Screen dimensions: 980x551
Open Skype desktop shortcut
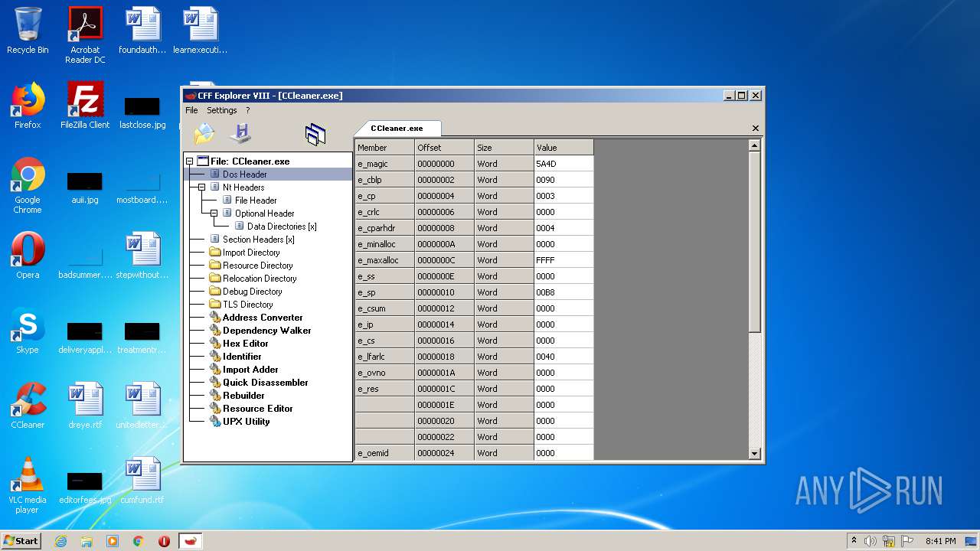28,331
